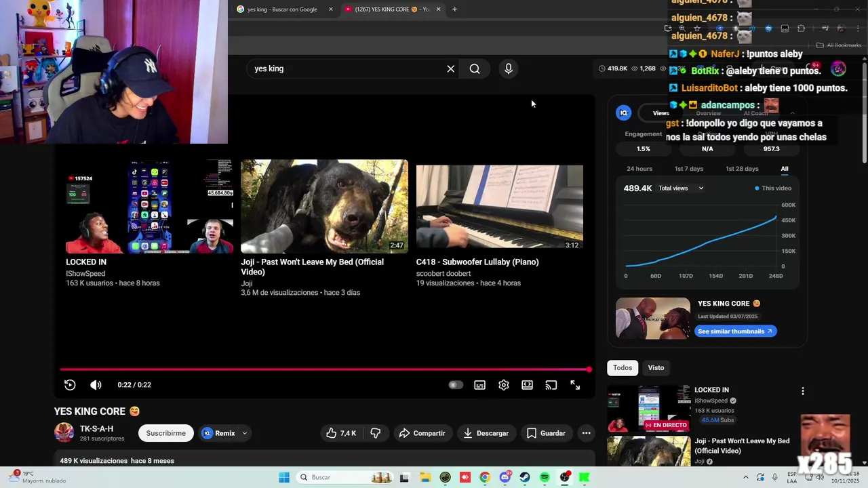Click the Remix button

click(219, 433)
